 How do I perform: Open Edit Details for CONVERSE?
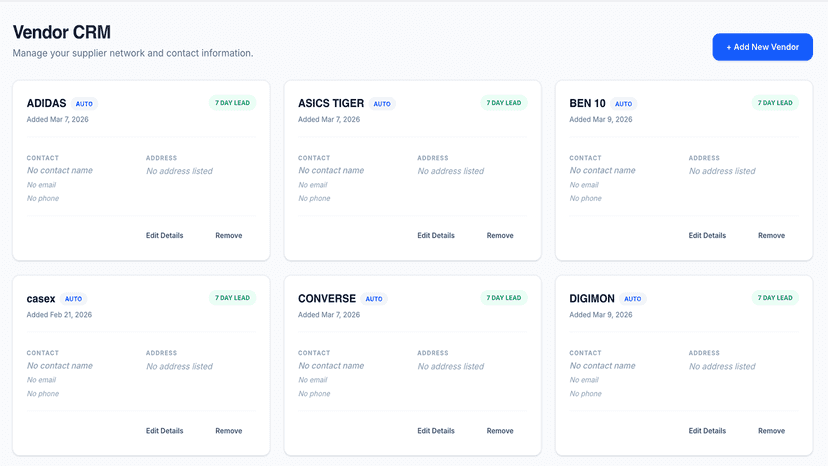[x=436, y=431]
